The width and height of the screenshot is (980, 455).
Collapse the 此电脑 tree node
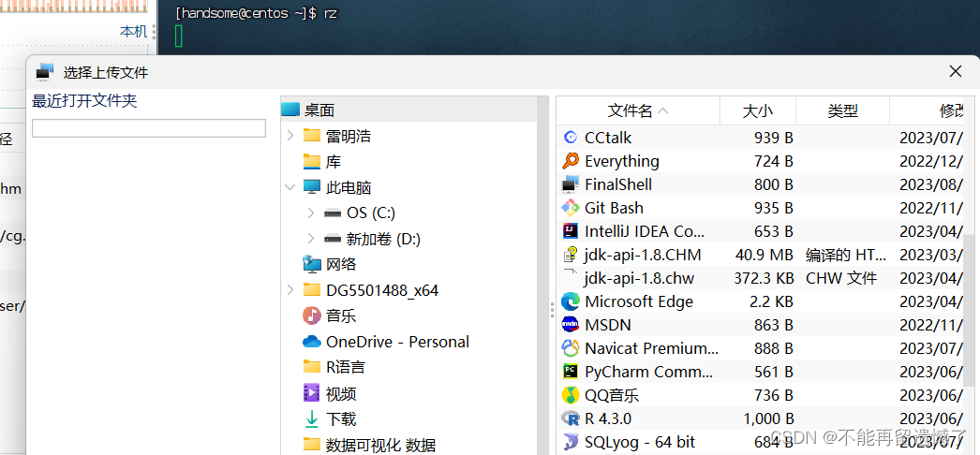pos(290,187)
